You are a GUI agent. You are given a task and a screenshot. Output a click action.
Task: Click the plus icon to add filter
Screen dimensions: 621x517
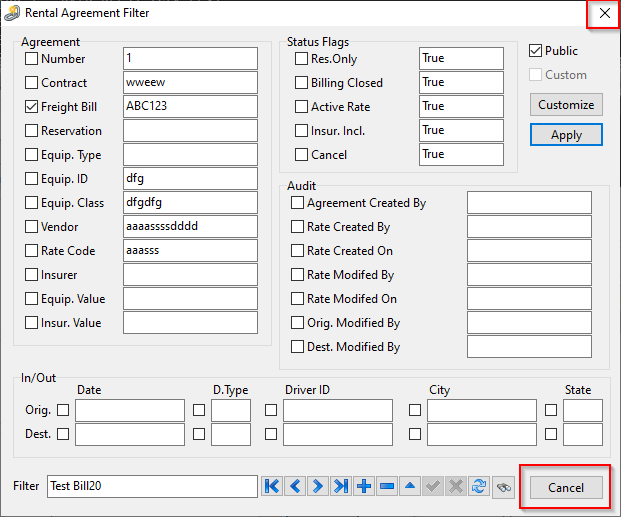(x=364, y=486)
